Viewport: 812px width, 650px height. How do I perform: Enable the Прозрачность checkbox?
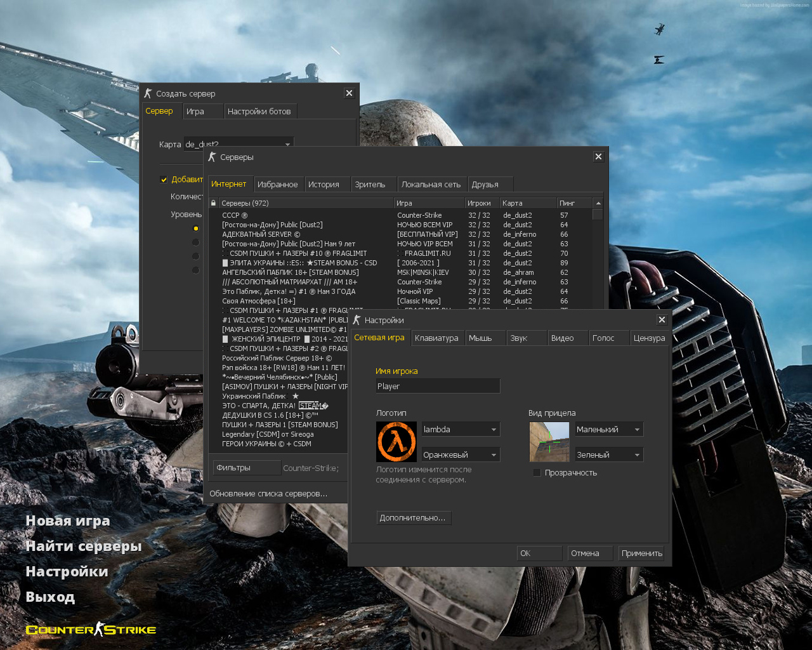point(537,473)
